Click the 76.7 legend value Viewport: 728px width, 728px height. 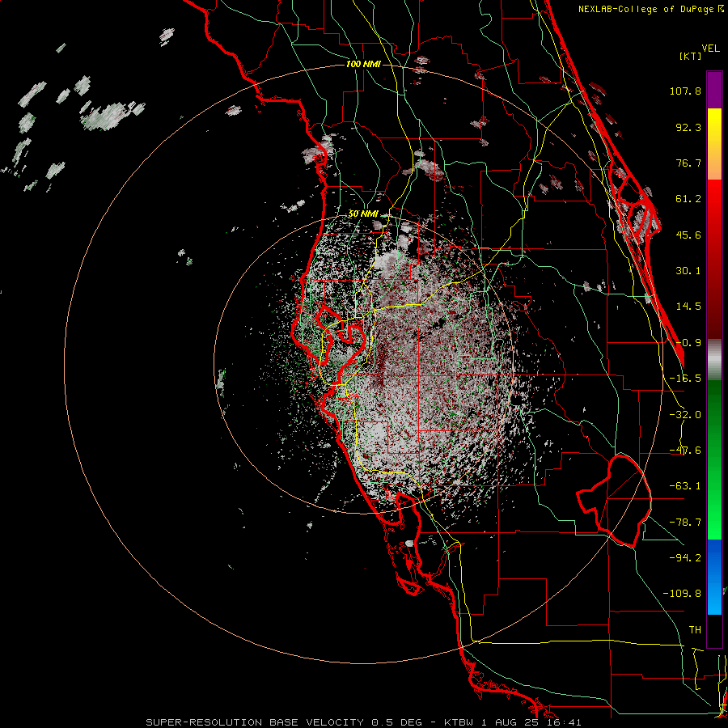688,163
